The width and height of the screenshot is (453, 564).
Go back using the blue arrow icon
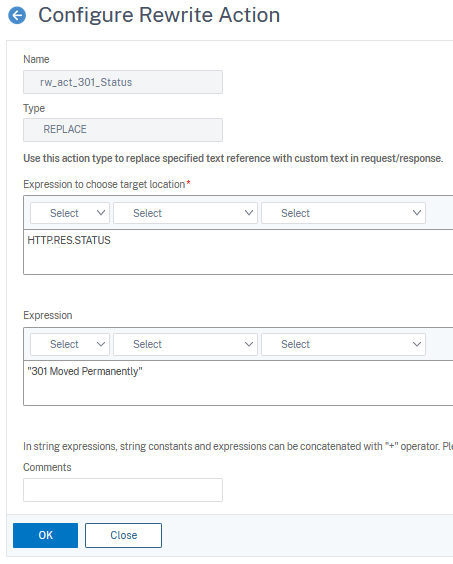17,15
